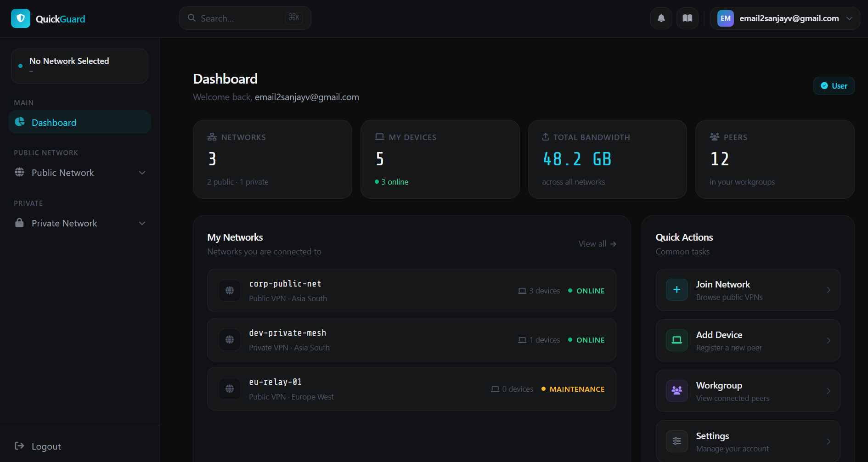Click the EM user avatar
868x462 pixels.
[726, 18]
